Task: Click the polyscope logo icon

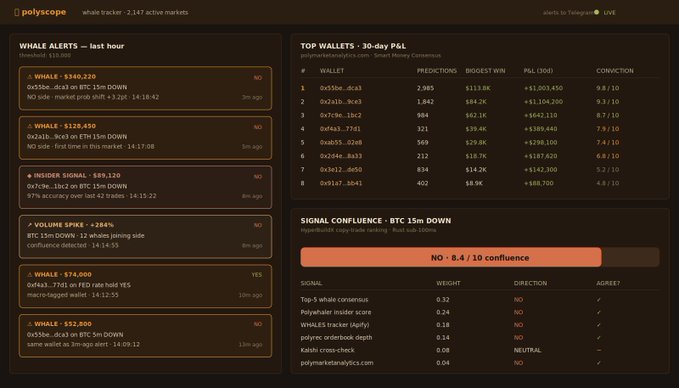Action: pyautogui.click(x=17, y=12)
